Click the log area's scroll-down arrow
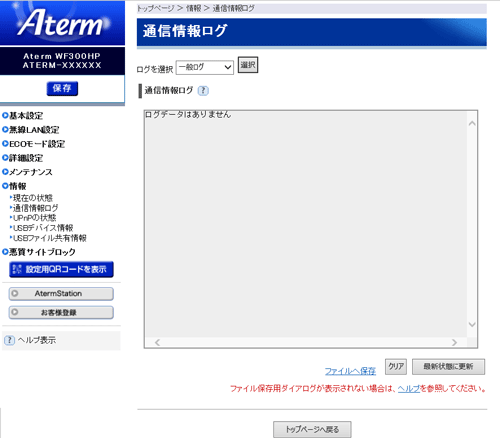 [472, 324]
